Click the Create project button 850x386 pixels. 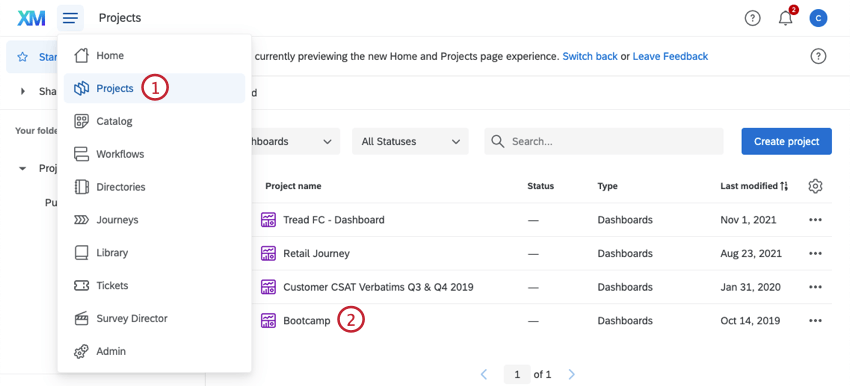787,141
